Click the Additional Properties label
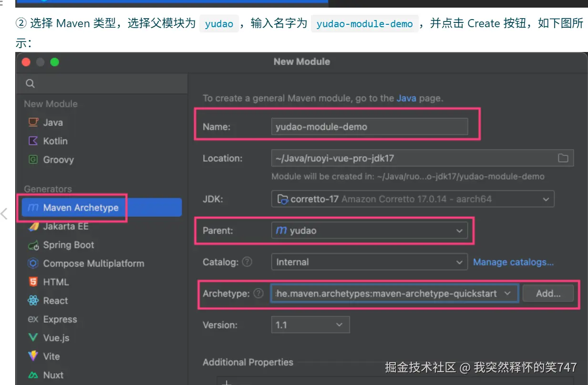The image size is (588, 385). (x=248, y=362)
